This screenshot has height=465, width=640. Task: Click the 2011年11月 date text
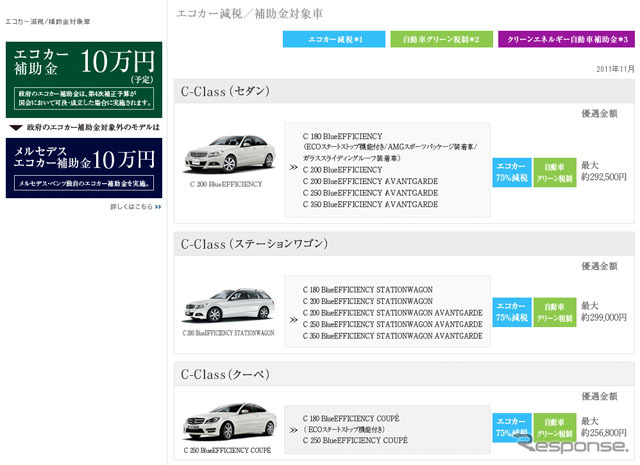(616, 69)
